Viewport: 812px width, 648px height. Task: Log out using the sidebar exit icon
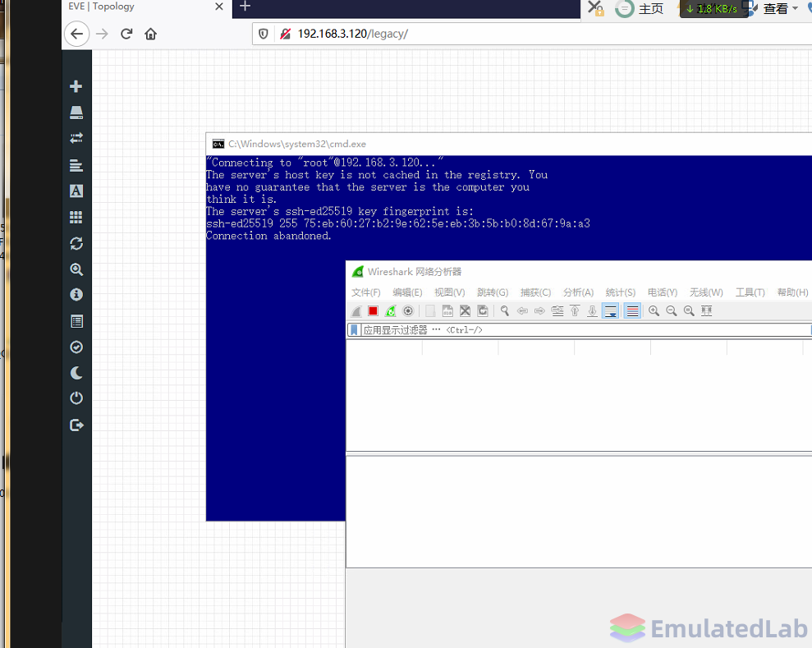[76, 425]
